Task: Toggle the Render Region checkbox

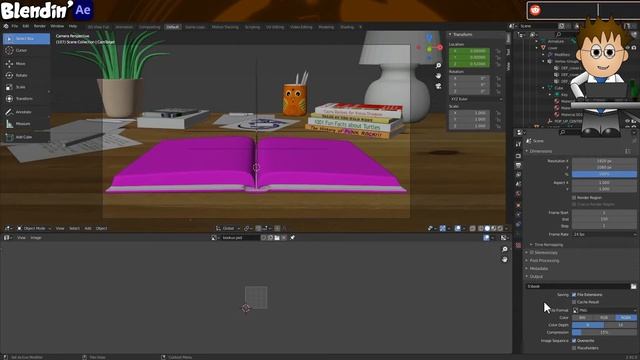Action: (x=574, y=198)
